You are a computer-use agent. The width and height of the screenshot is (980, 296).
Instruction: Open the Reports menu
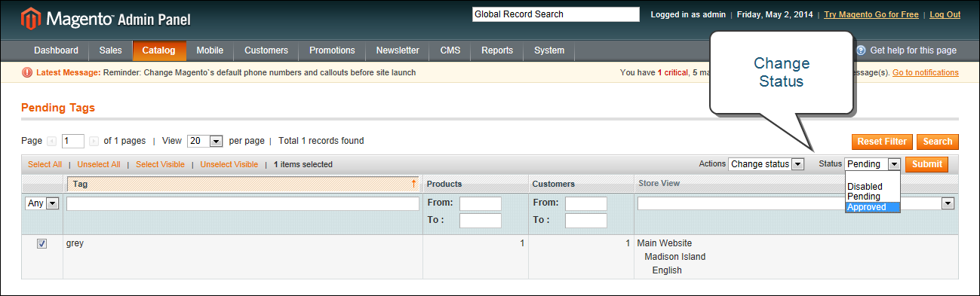497,50
